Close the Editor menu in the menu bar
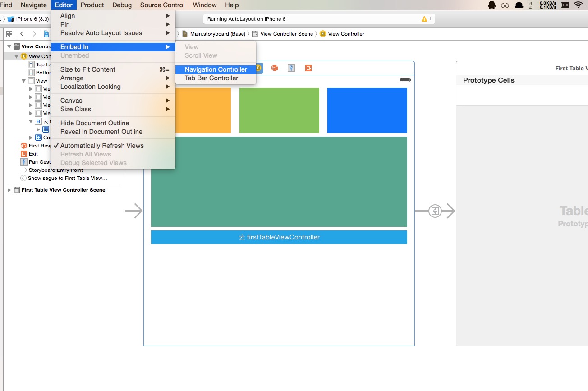Viewport: 588px width, 391px height. (x=64, y=5)
